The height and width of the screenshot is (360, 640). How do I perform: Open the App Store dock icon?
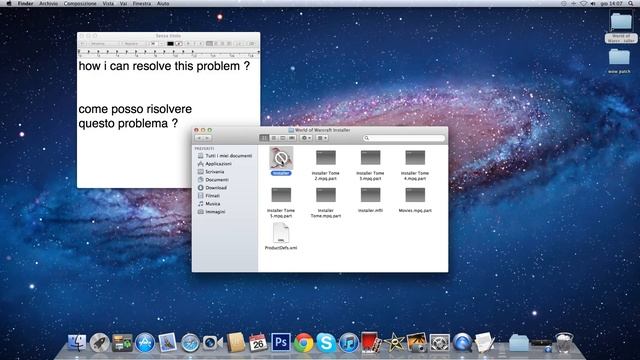(145, 343)
